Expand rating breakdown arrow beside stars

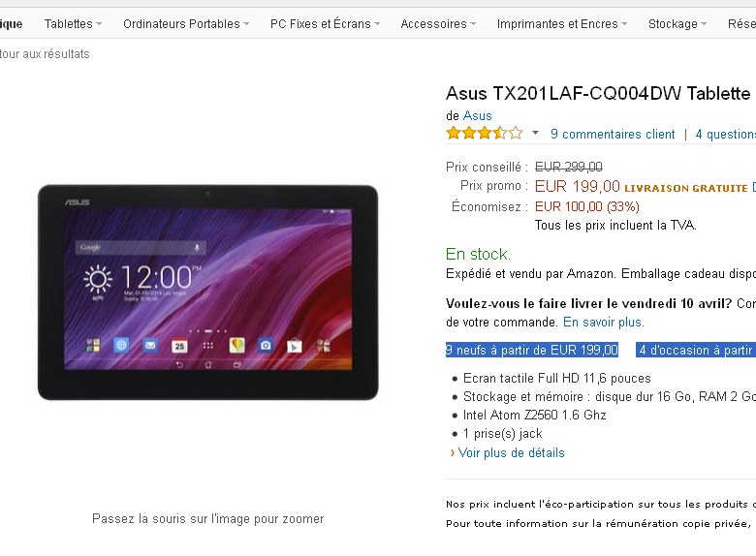535,133
